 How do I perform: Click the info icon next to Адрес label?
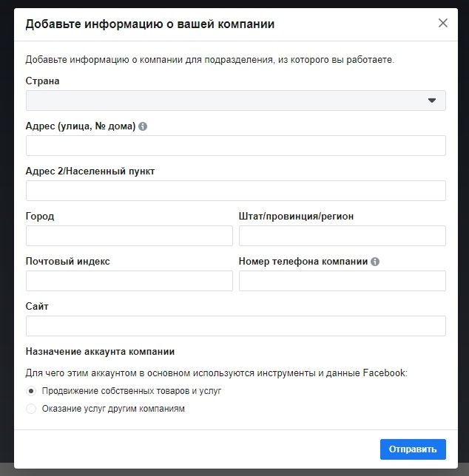(x=143, y=126)
